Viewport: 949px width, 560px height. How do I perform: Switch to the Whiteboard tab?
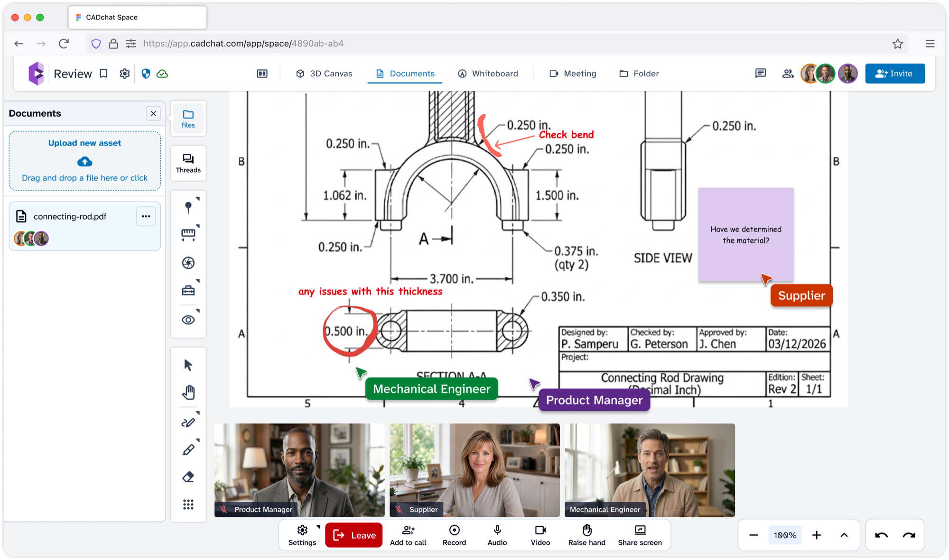pos(488,73)
